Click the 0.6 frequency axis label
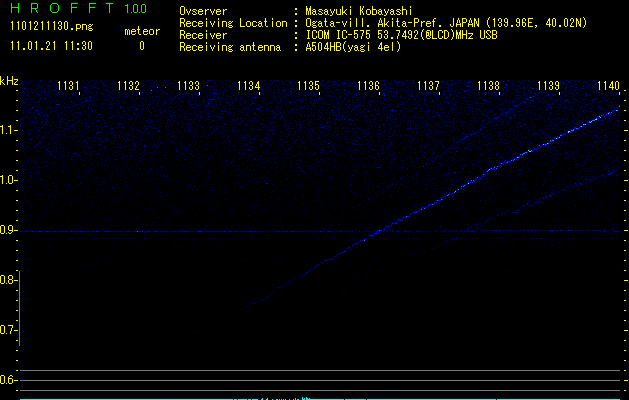 8,380
